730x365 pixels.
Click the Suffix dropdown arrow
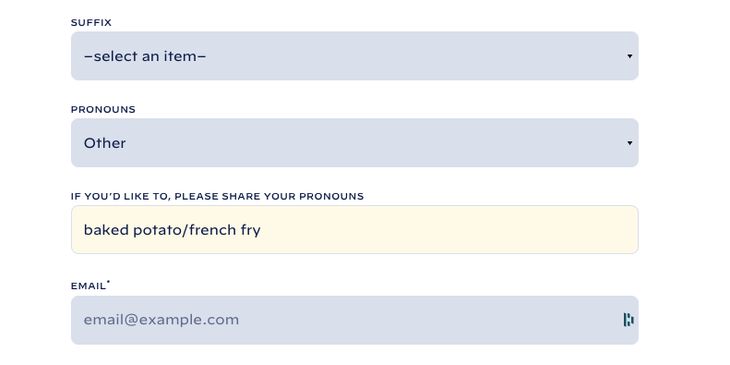[629, 56]
